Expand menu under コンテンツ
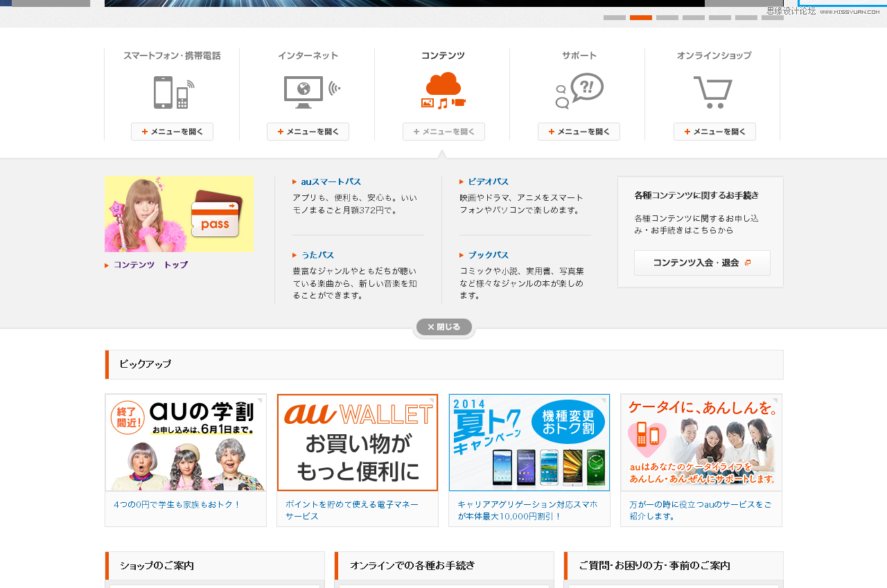This screenshot has width=887, height=588. pyautogui.click(x=443, y=132)
